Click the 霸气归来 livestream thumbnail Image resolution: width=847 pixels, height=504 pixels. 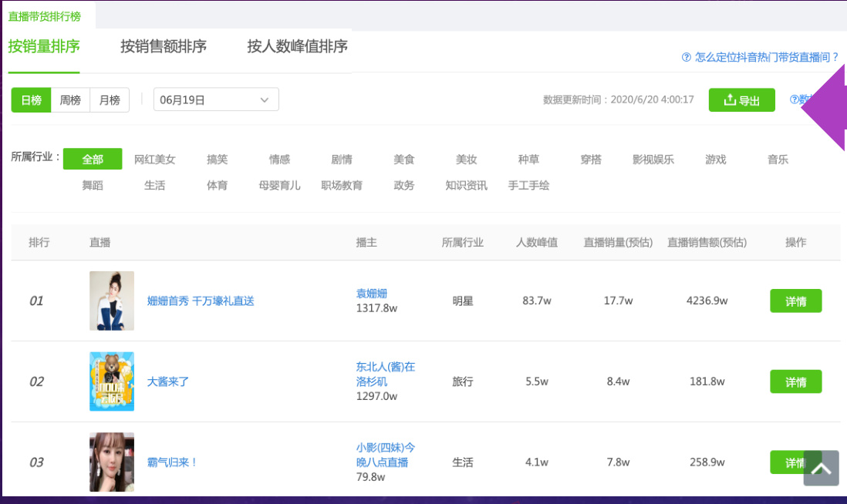point(112,462)
